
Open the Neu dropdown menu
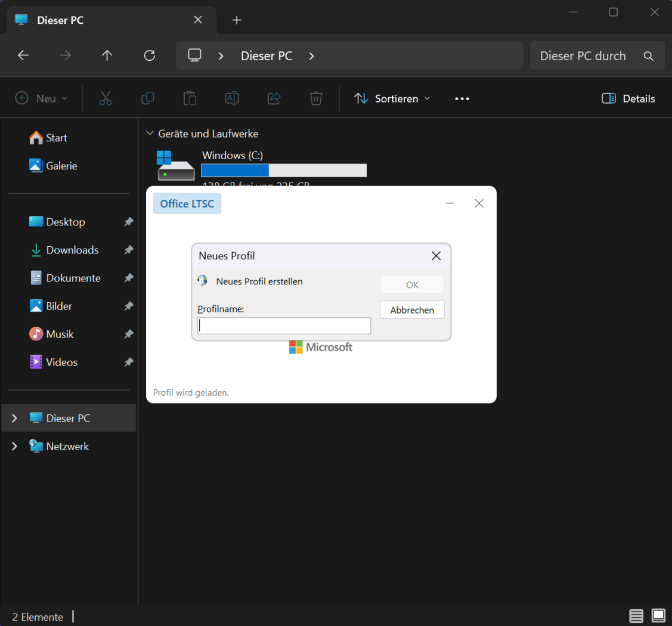tap(42, 98)
